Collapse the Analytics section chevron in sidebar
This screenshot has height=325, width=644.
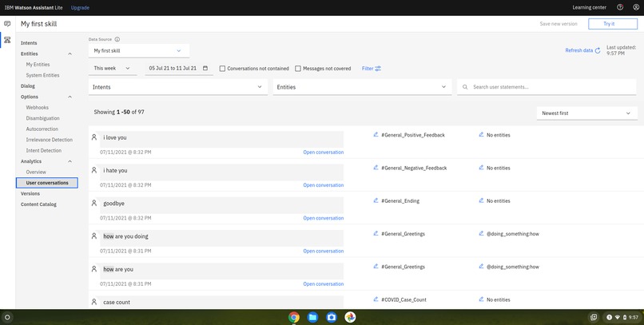click(70, 161)
